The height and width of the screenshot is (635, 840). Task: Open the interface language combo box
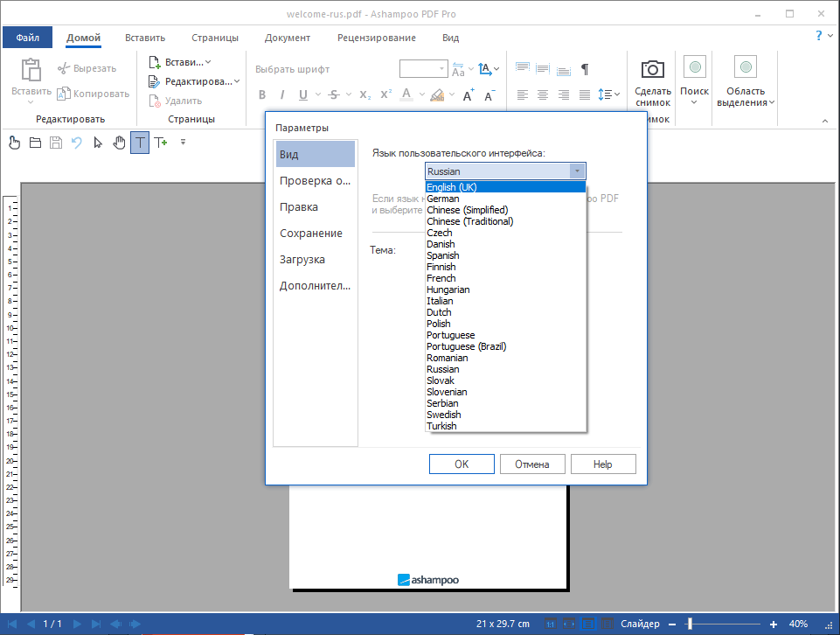point(505,171)
